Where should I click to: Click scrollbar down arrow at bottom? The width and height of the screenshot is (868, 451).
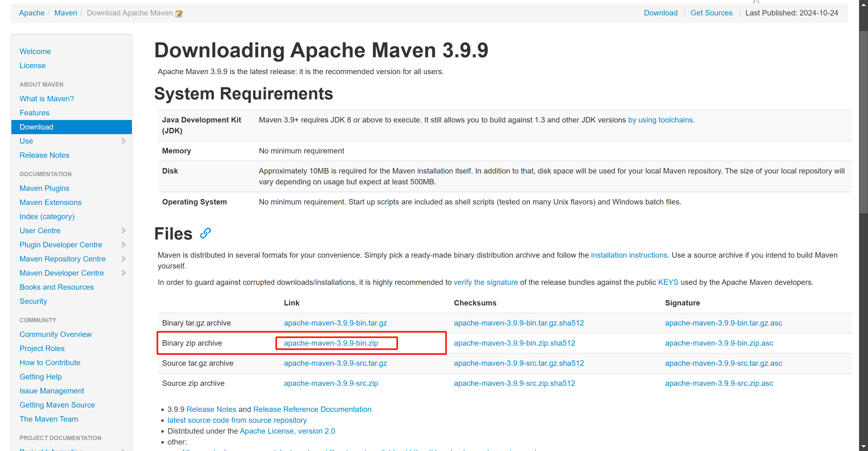863,447
